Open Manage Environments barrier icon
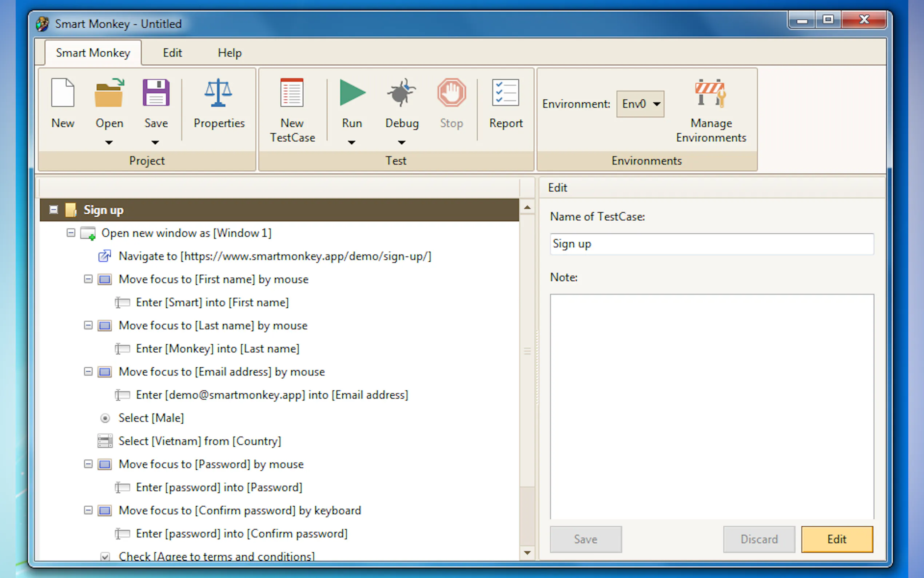 [x=710, y=92]
